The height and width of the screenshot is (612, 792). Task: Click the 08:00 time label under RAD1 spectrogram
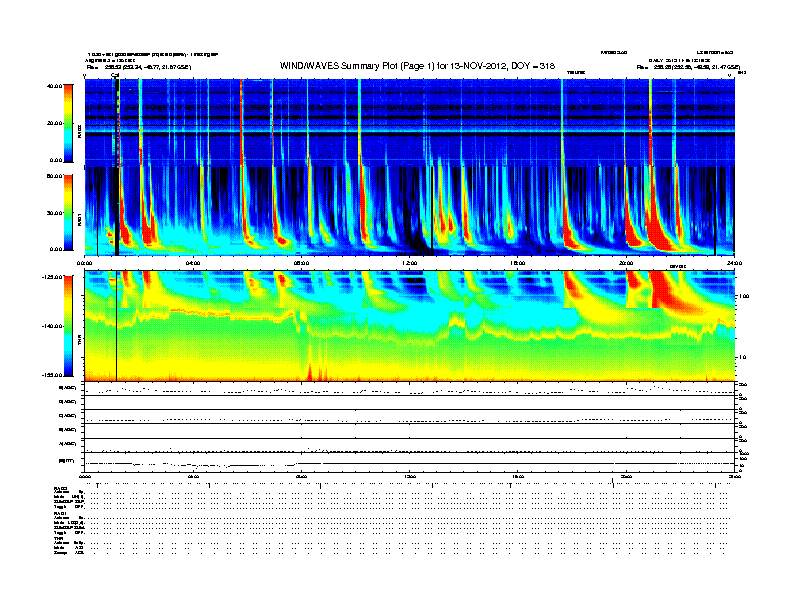[301, 263]
